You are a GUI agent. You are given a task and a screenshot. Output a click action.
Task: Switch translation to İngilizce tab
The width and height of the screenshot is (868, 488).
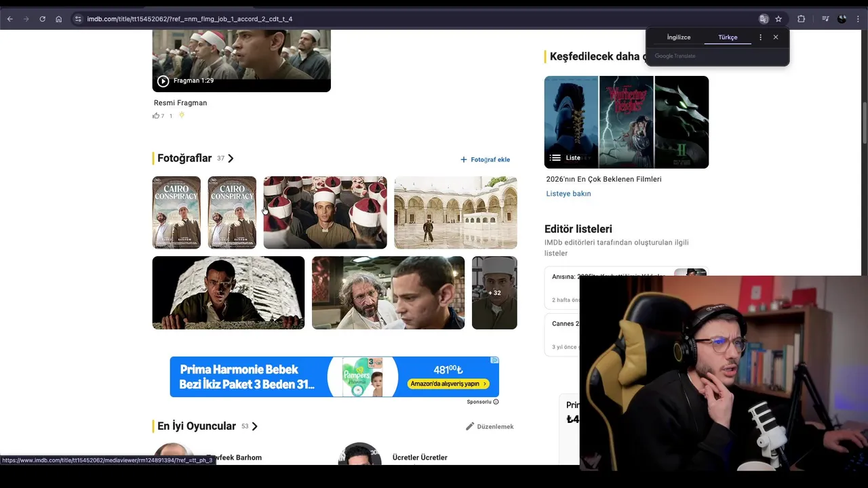coord(679,37)
